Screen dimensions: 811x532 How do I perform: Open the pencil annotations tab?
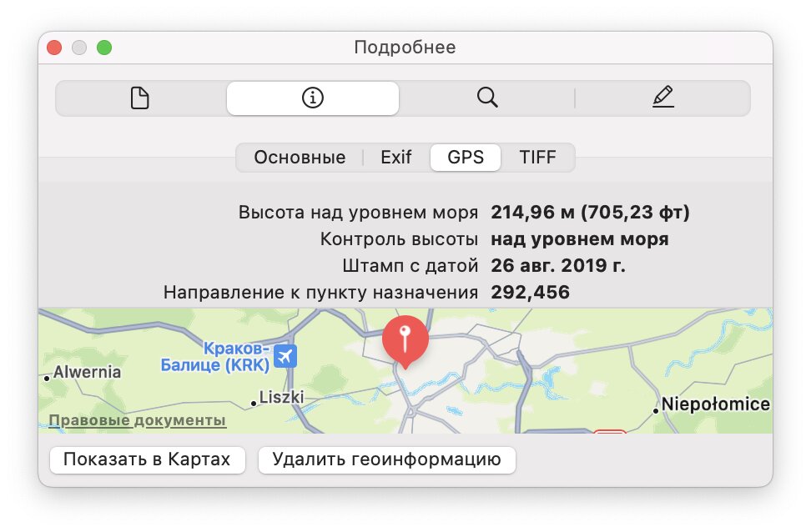tap(663, 97)
